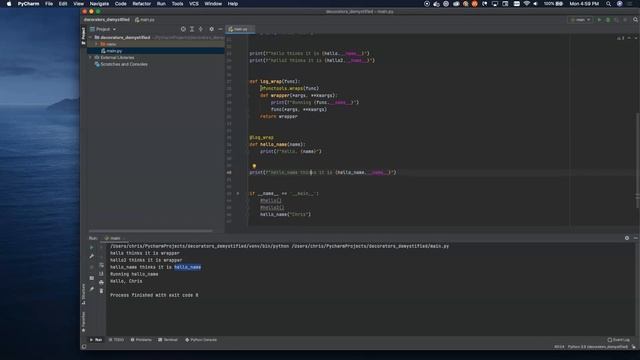The height and width of the screenshot is (360, 640).
Task: Expand External Libraries node
Action: [91, 58]
